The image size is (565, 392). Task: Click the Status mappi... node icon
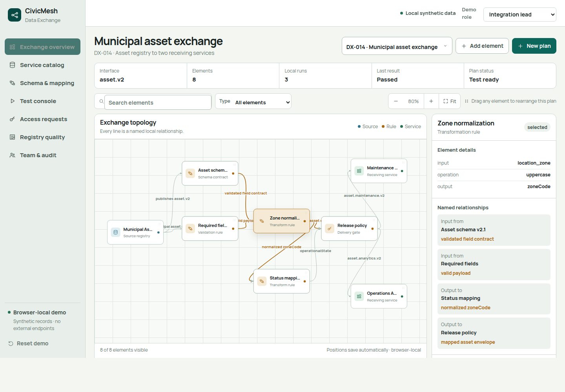tap(262, 281)
